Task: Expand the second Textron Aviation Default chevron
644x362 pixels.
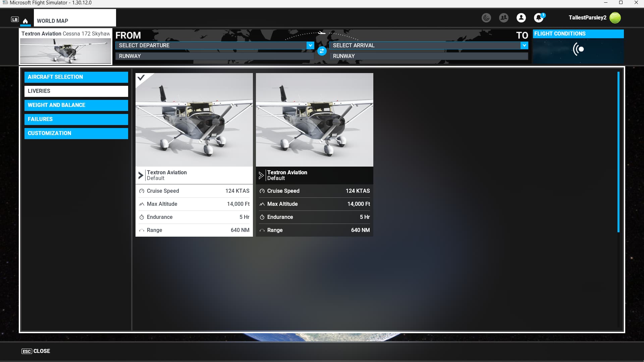Action: point(261,175)
